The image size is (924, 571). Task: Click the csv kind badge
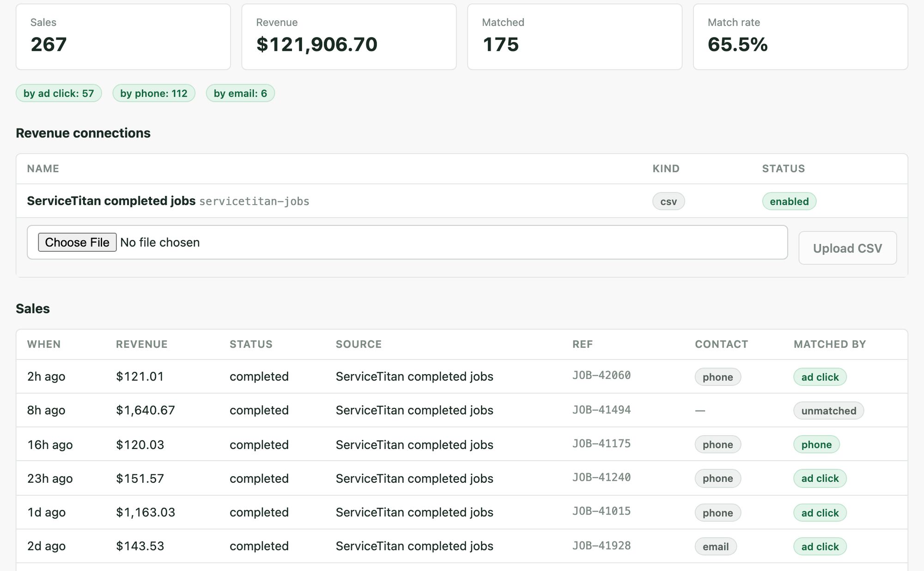669,201
